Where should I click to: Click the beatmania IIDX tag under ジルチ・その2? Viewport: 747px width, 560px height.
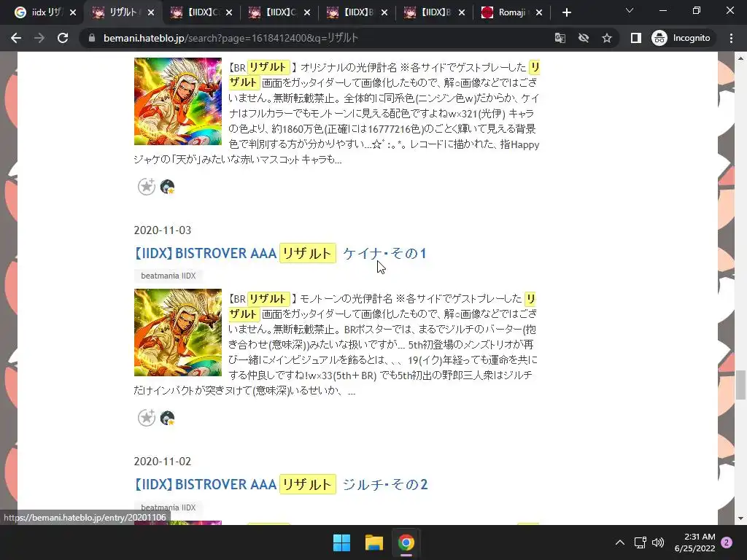click(169, 507)
